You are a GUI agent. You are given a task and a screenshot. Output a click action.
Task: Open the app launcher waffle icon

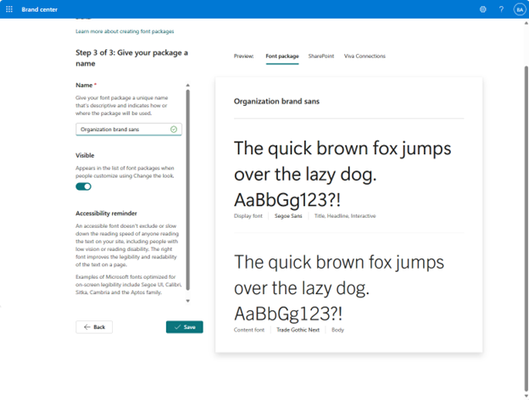9,9
